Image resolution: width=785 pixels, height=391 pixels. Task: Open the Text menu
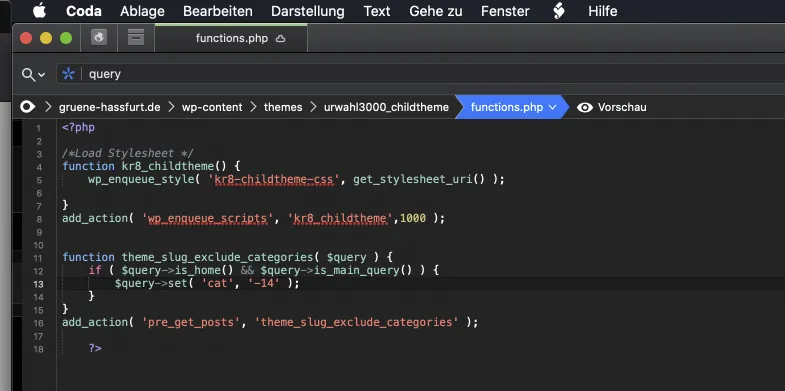pyautogui.click(x=376, y=11)
